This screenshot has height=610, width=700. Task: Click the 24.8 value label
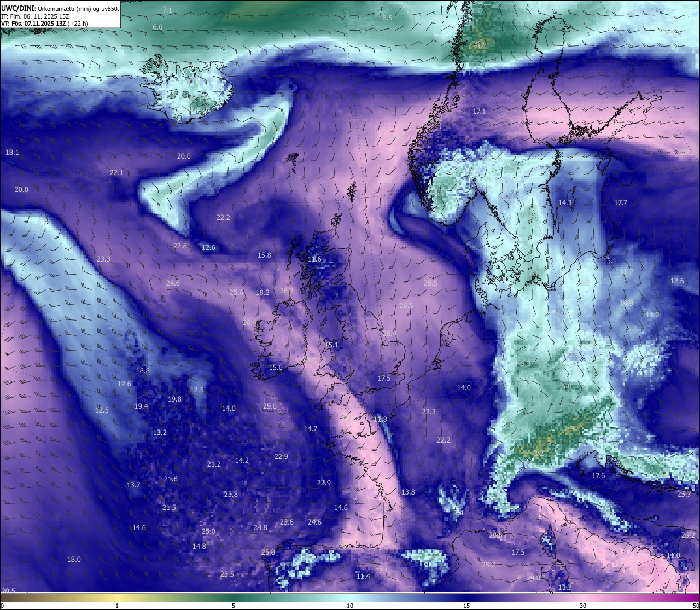pyautogui.click(x=260, y=528)
